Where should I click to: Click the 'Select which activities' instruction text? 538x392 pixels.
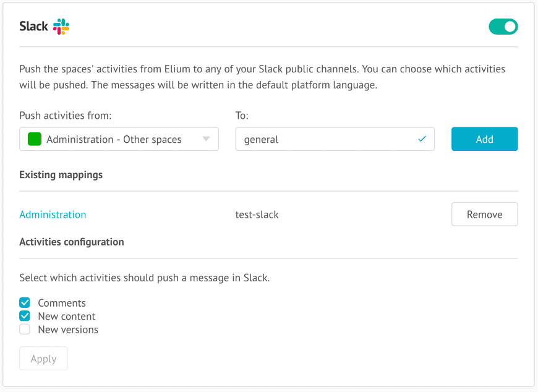coord(145,278)
